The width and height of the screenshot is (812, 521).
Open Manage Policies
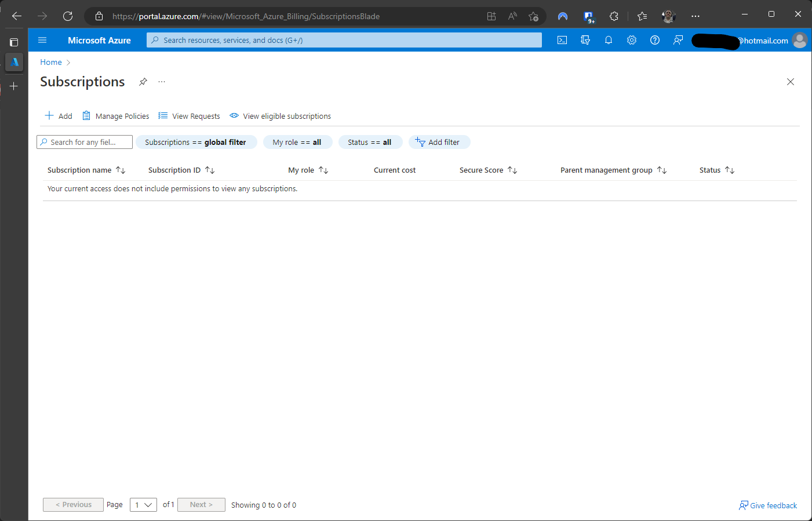click(115, 116)
